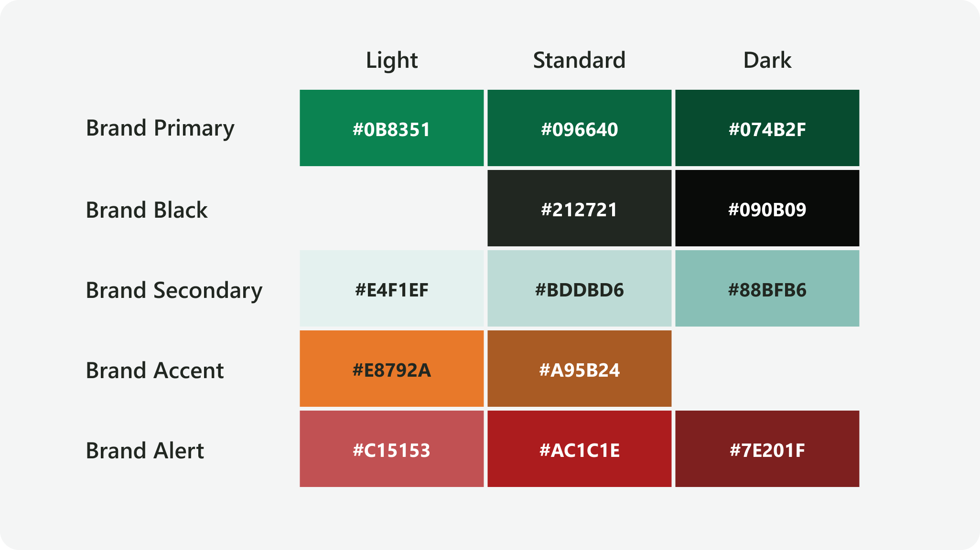This screenshot has height=550, width=980.
Task: Click the Light column header
Action: (x=392, y=61)
